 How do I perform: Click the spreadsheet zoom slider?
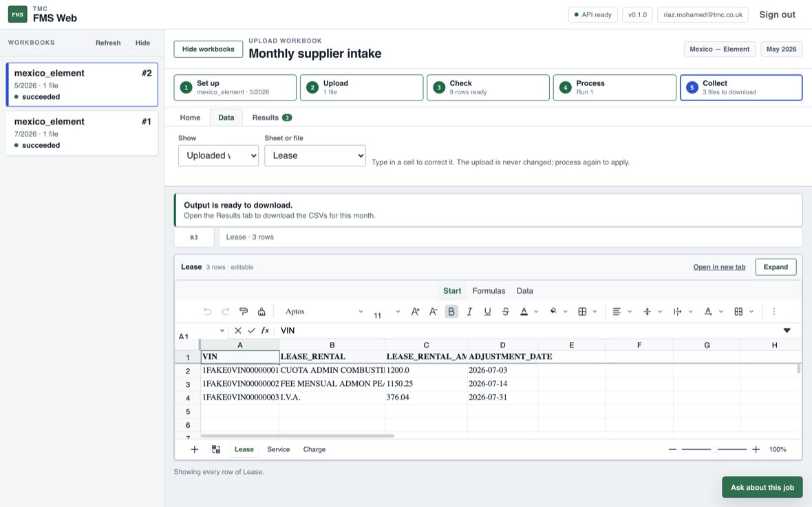click(x=714, y=449)
